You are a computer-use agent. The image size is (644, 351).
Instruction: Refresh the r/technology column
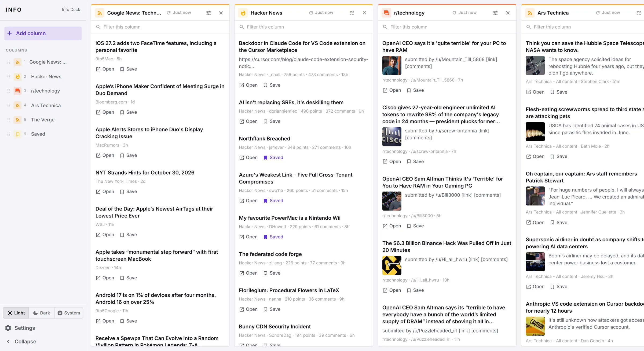[464, 13]
